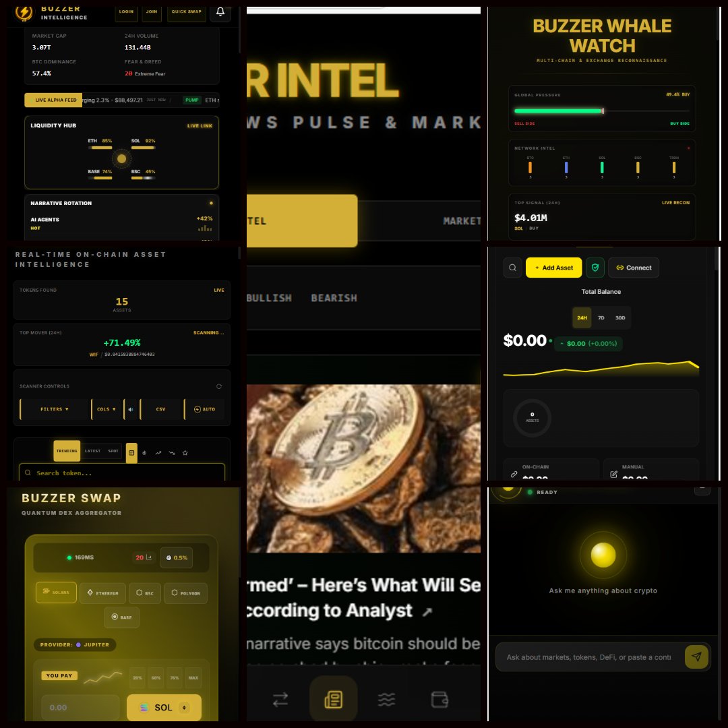Open the whale waves nav icon

click(x=386, y=699)
